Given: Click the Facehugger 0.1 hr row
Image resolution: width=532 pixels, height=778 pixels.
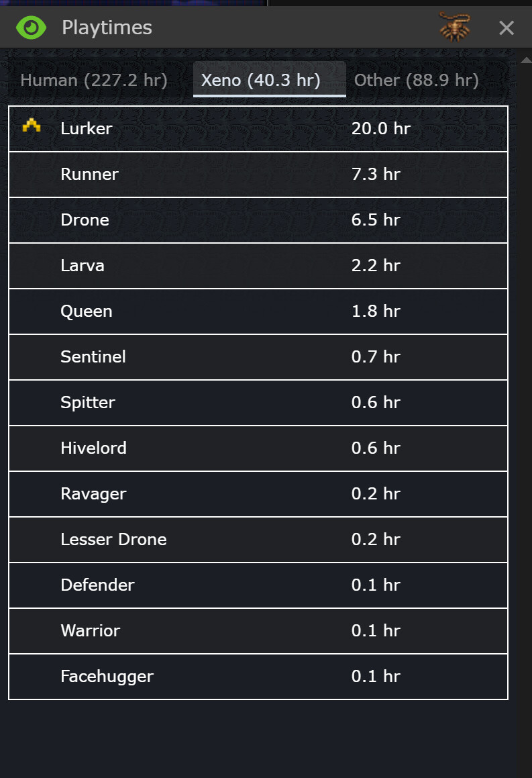Looking at the screenshot, I should (258, 677).
